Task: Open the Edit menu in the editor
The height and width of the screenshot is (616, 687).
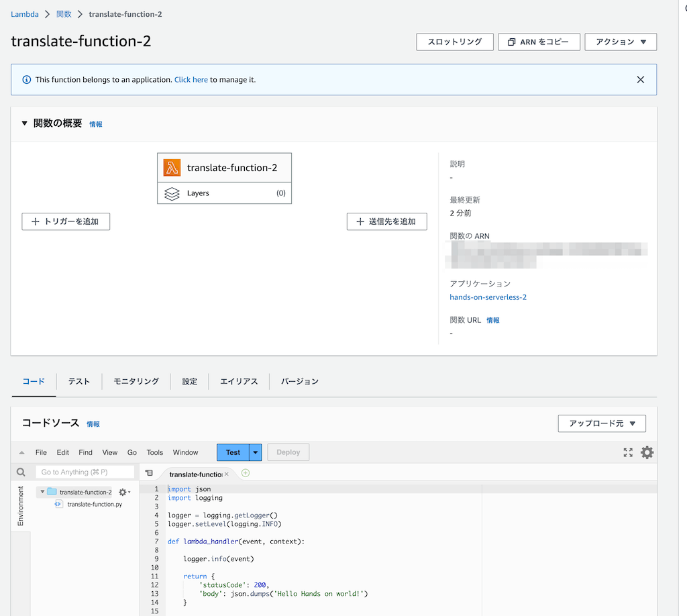Action: (x=62, y=452)
